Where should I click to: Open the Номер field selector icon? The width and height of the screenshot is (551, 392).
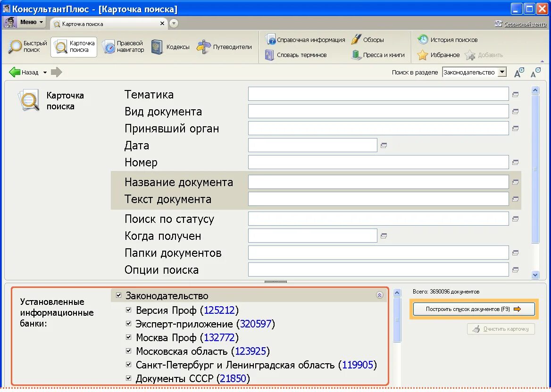[516, 162]
